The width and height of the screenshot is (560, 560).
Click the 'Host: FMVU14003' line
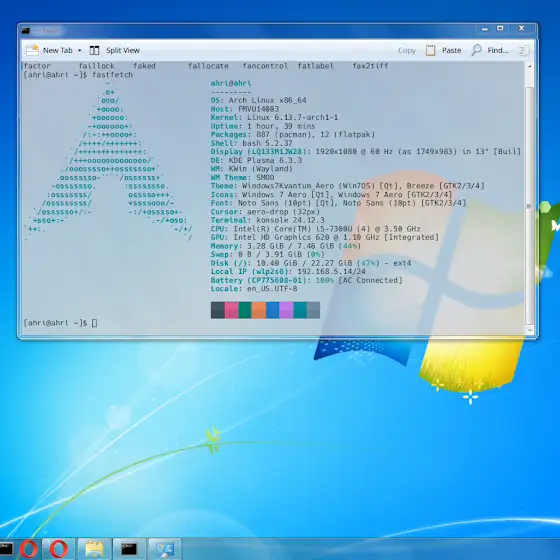[x=245, y=109]
